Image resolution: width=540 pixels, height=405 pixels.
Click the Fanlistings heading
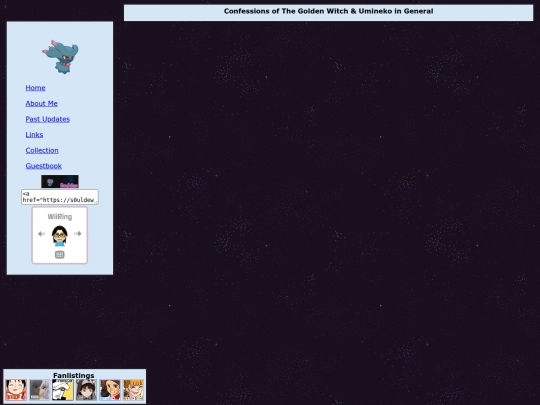74,375
